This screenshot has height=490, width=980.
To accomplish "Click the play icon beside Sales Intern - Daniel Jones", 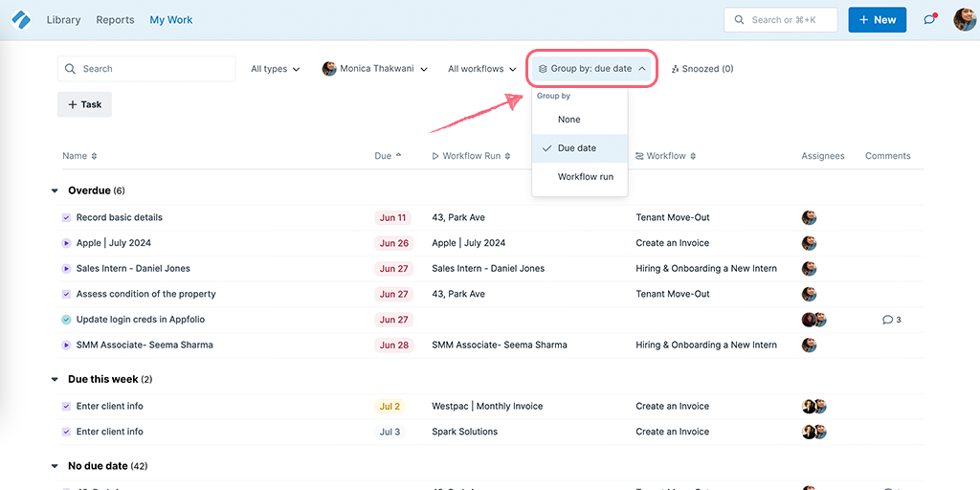I will pos(66,269).
